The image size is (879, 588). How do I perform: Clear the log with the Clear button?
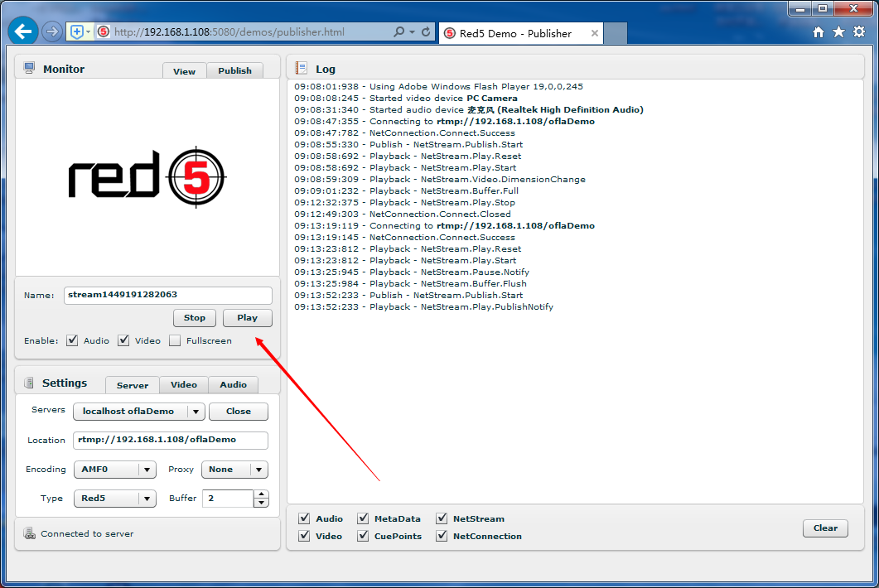[825, 528]
